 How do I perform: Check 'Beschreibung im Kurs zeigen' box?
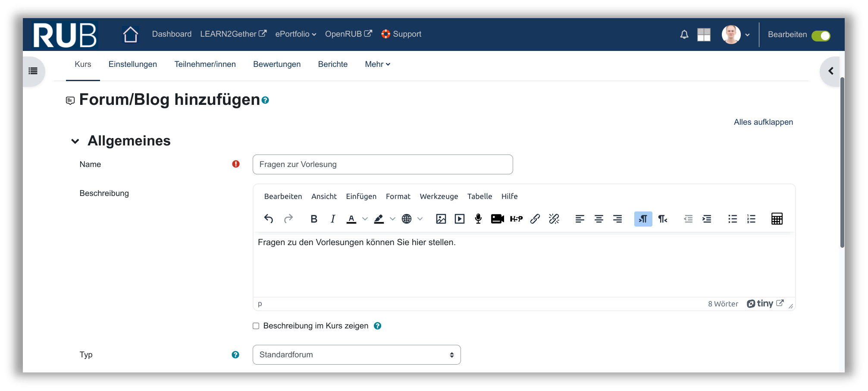point(256,326)
